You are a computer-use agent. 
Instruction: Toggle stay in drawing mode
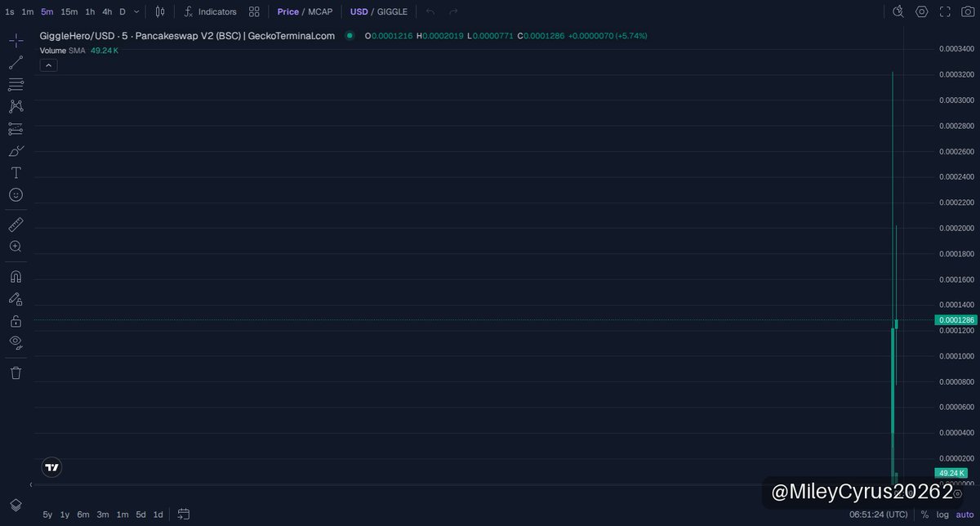tap(16, 299)
